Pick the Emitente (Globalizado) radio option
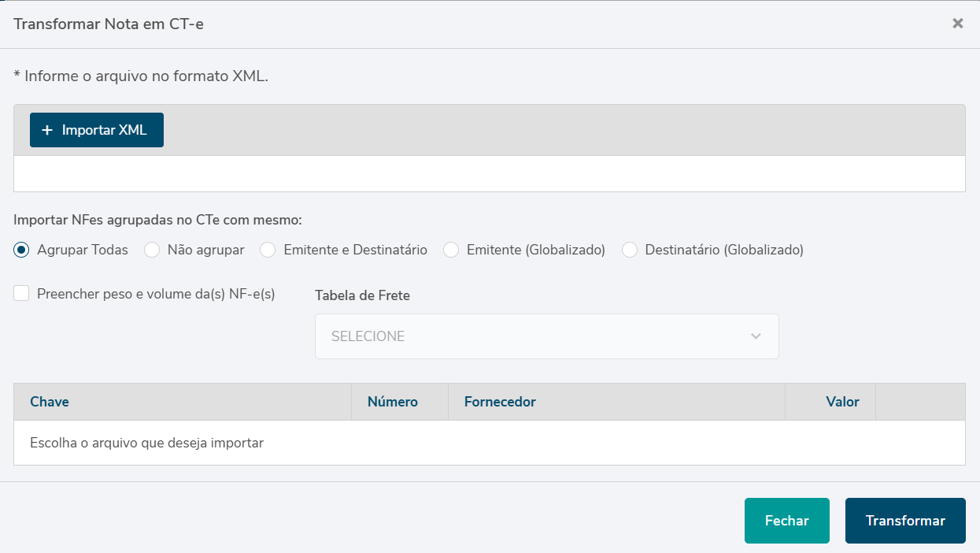The height and width of the screenshot is (553, 980). pyautogui.click(x=451, y=250)
